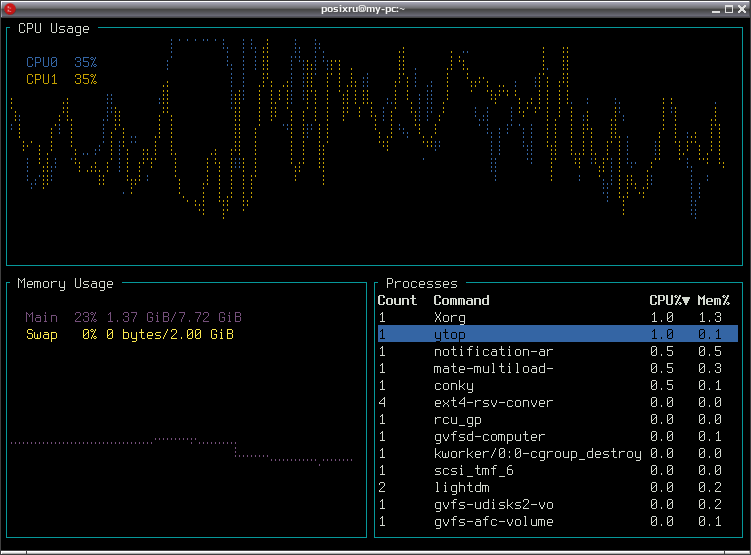Select the highlighted ytop process row

(x=558, y=334)
